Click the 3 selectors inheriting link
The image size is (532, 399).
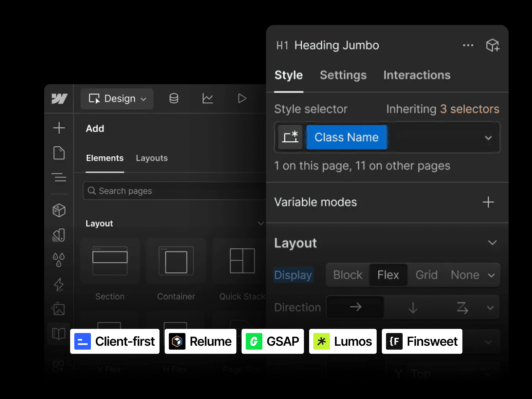(x=470, y=109)
